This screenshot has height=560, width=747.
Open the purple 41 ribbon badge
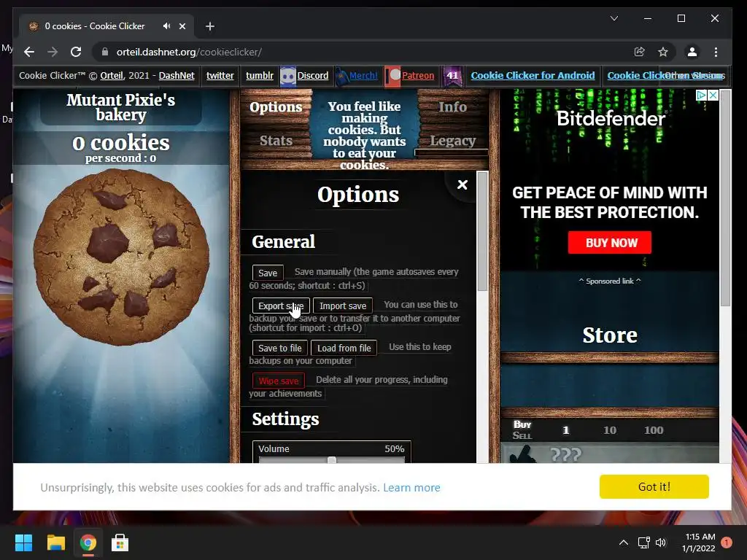[x=452, y=76]
